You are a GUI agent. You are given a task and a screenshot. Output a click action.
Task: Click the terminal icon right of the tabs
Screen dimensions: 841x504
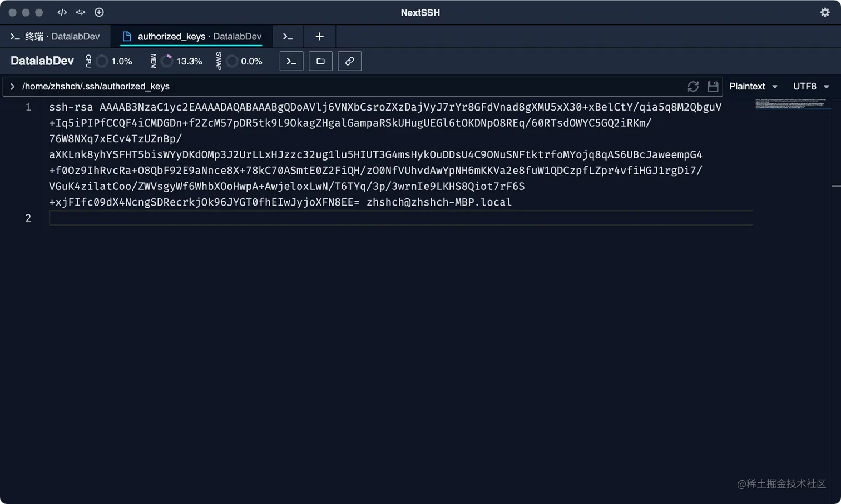288,36
